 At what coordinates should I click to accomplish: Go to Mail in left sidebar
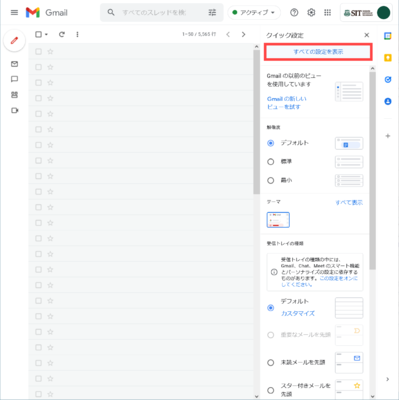pos(14,64)
